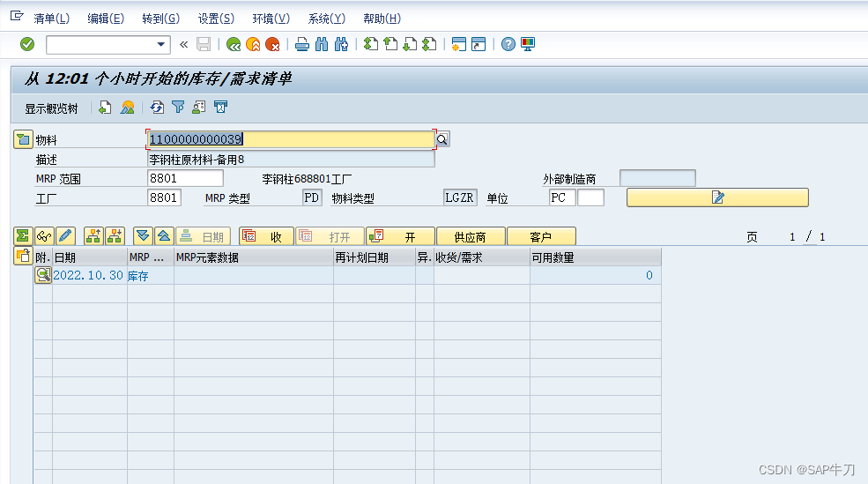This screenshot has height=484, width=868.
Task: Click the 2022.10.30 date cell
Action: pos(88,275)
